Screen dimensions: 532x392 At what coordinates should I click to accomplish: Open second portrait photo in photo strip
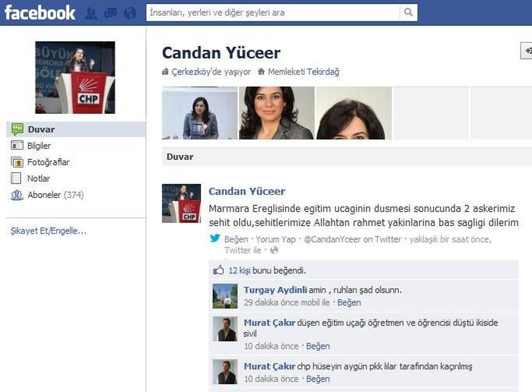coord(277,113)
